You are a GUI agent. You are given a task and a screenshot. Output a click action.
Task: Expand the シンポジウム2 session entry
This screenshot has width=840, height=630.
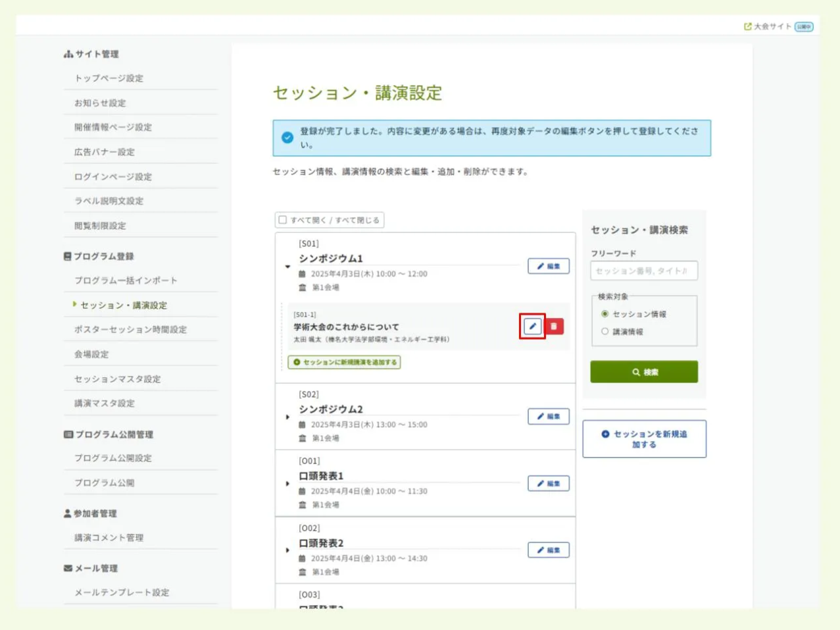pos(288,415)
